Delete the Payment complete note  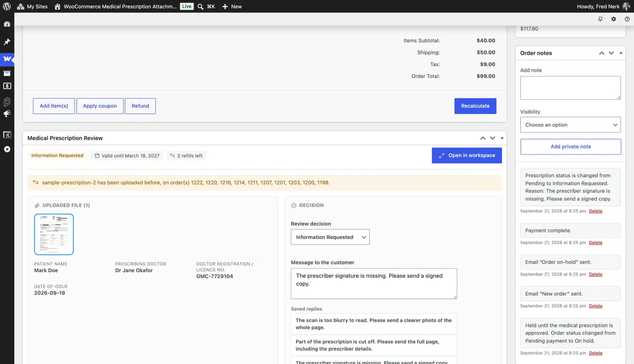click(x=595, y=242)
